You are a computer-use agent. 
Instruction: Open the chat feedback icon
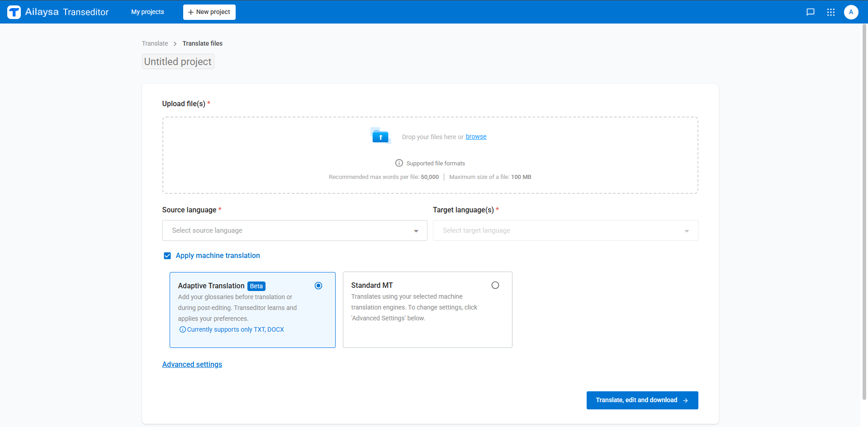[x=811, y=12]
